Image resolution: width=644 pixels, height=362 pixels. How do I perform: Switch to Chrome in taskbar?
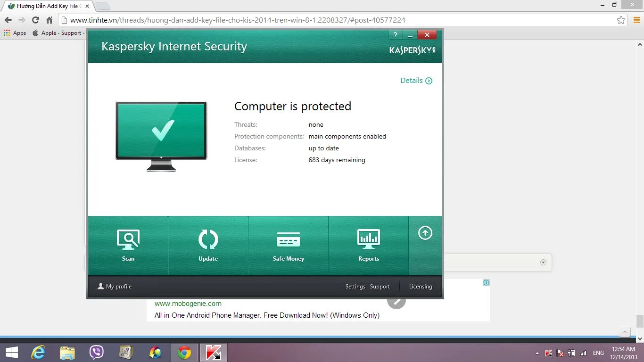[184, 353]
